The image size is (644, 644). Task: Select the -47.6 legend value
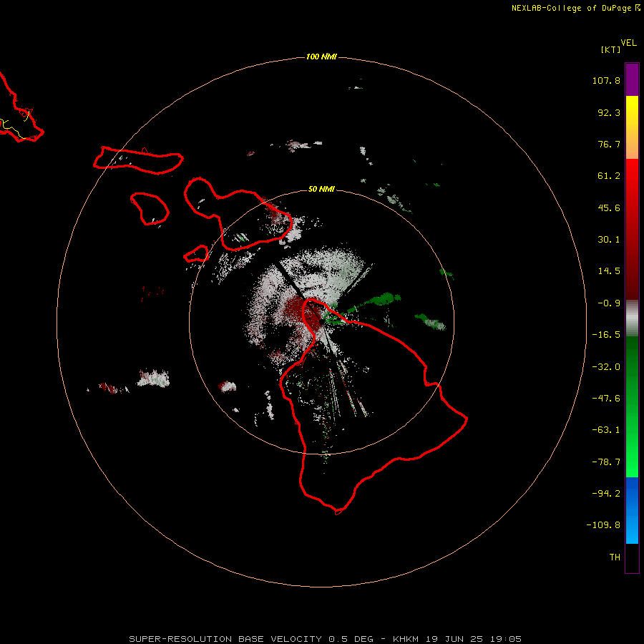click(x=606, y=399)
